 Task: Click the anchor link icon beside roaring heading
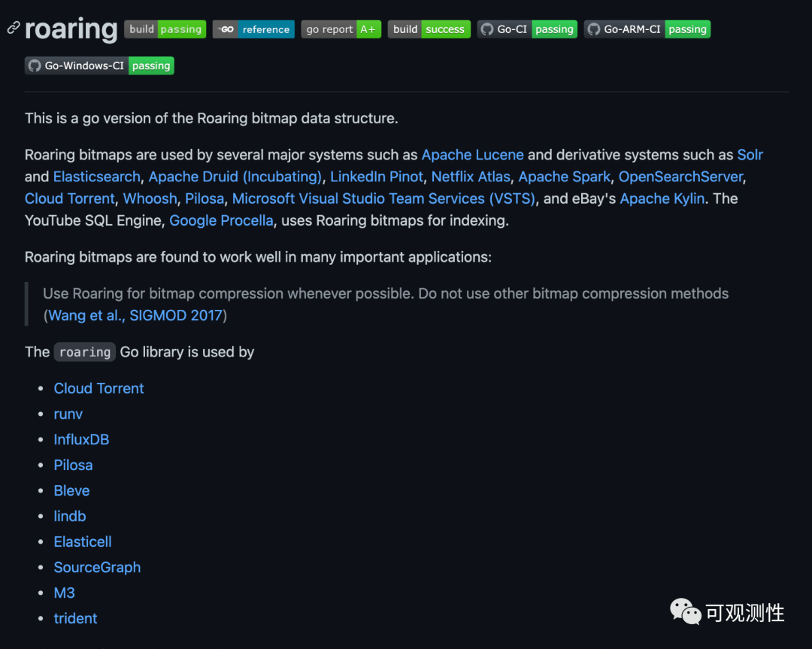click(x=14, y=28)
